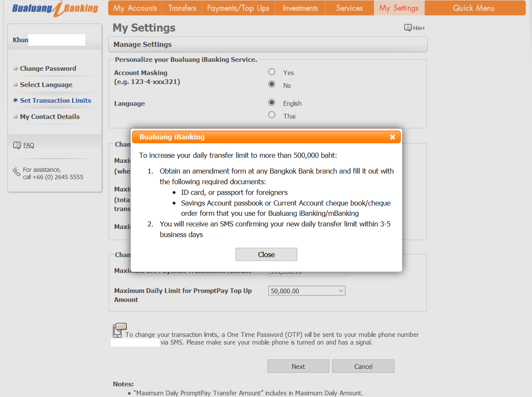This screenshot has height=397, width=532.
Task: Click the Hint text link
Action: [x=419, y=28]
